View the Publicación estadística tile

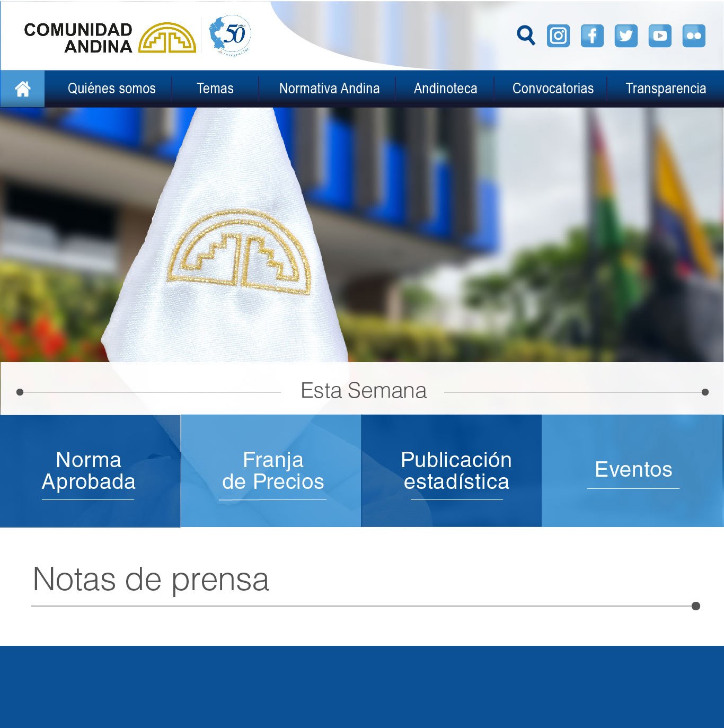[456, 470]
